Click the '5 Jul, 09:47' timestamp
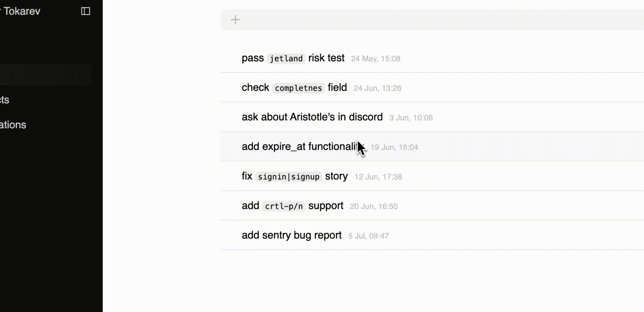Screen dimensions: 644x312 click(x=369, y=236)
